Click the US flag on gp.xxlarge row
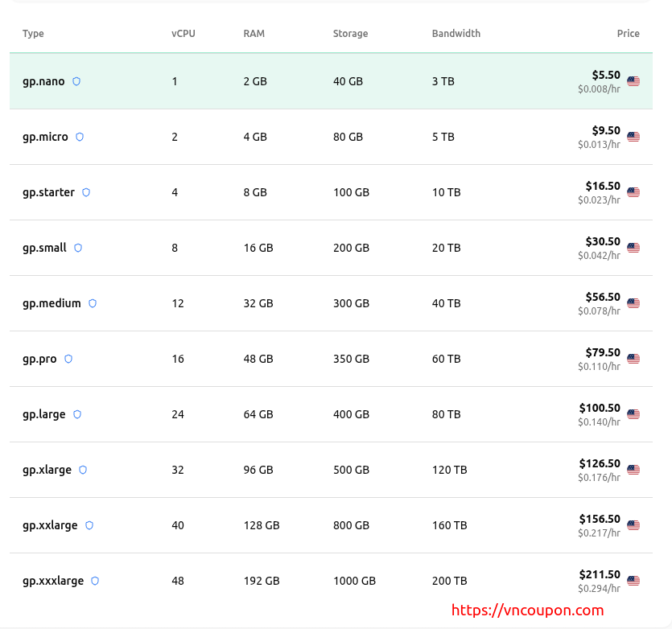This screenshot has height=629, width=672. [633, 525]
